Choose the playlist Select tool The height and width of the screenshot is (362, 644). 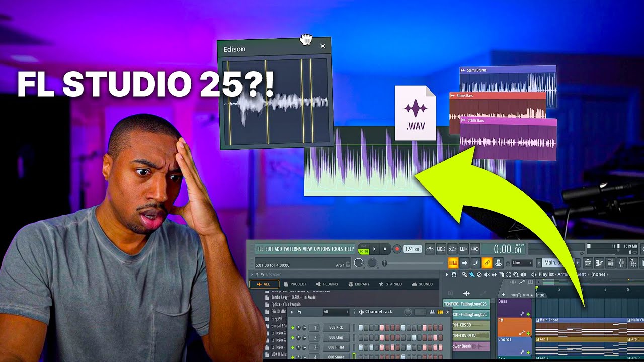[x=509, y=274]
